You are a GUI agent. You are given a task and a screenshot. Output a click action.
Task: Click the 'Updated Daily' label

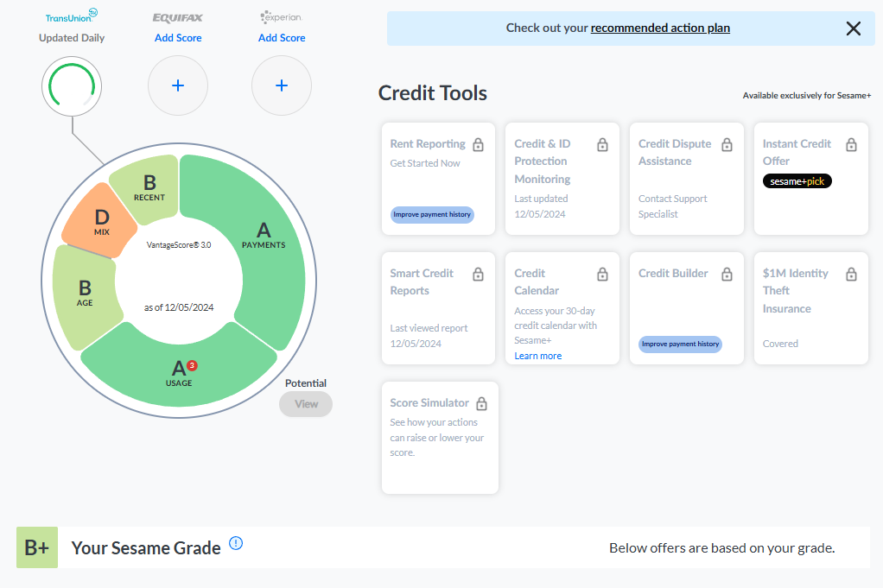(72, 38)
